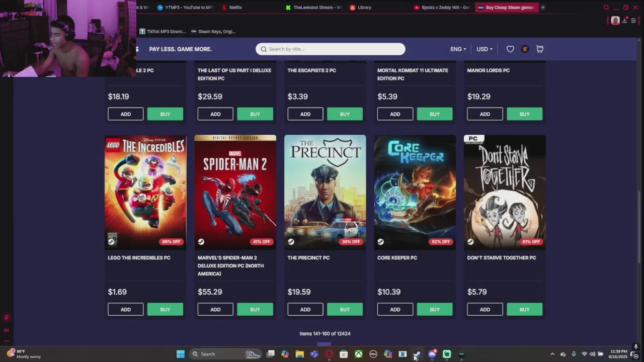Open Task View from taskbar

[270, 354]
